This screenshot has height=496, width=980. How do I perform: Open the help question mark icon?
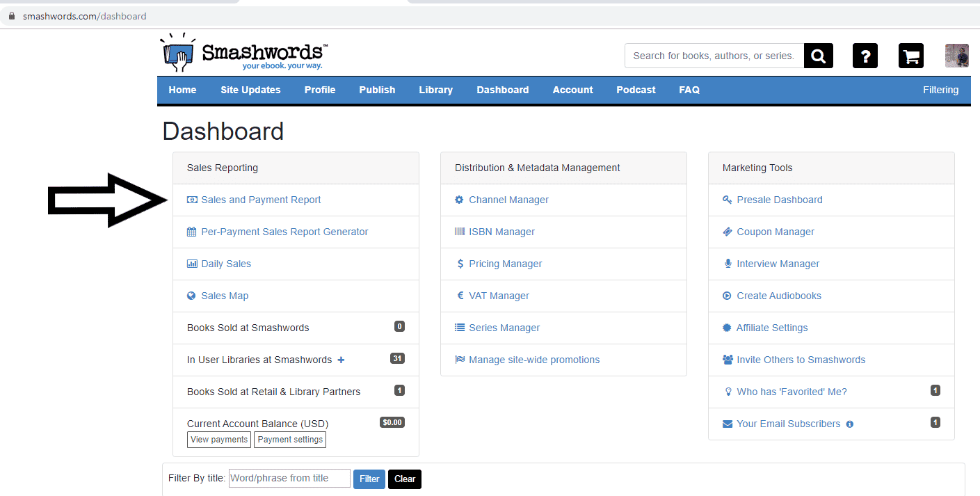(865, 56)
